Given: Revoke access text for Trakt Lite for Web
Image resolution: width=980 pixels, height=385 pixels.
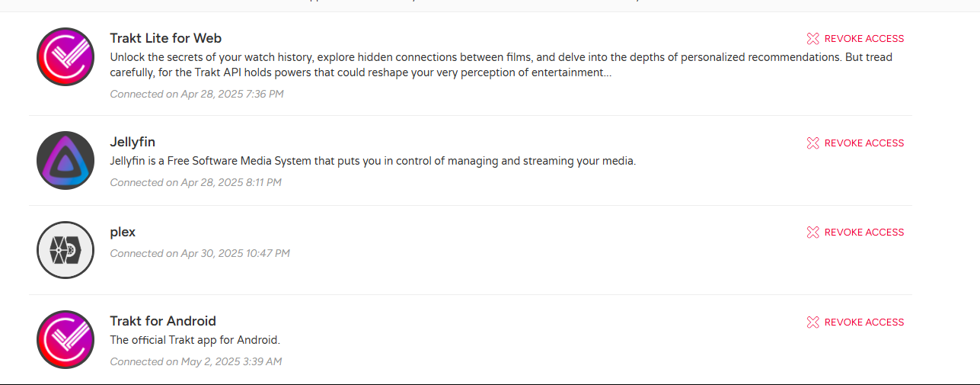Looking at the screenshot, I should click(863, 39).
